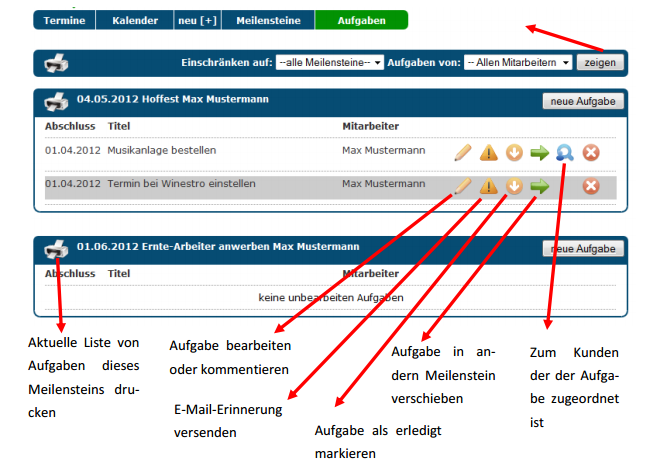This screenshot has height=461, width=670.
Task: Print task list of Ernte-Arbeiter anwerben milestone
Action: pos(58,248)
